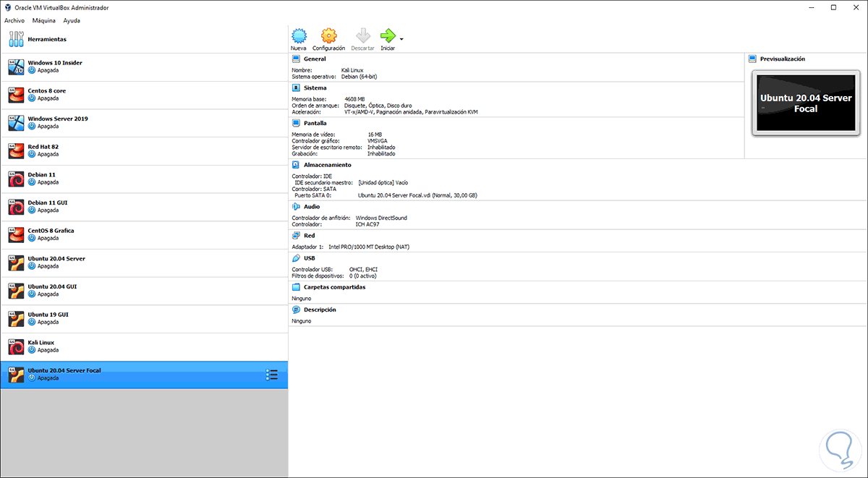
Task: Click the General section header icon
Action: 296,59
